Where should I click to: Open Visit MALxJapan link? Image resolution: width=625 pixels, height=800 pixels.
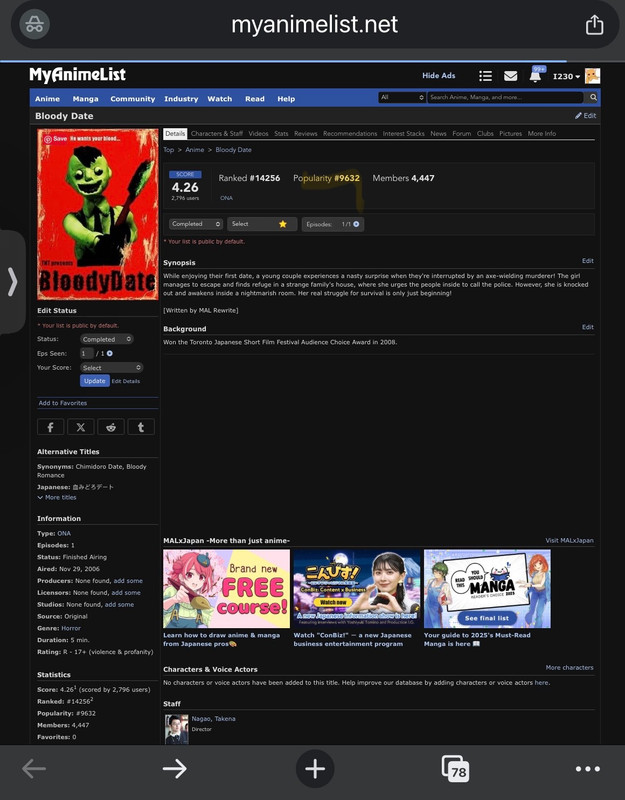pos(569,540)
